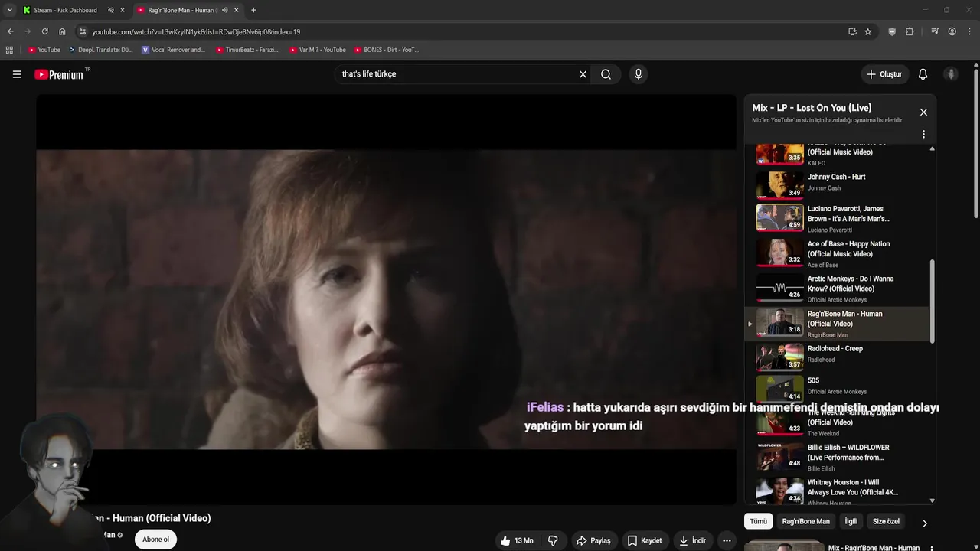The image size is (980, 551).
Task: Select the Size özel filter chip
Action: pyautogui.click(x=886, y=521)
